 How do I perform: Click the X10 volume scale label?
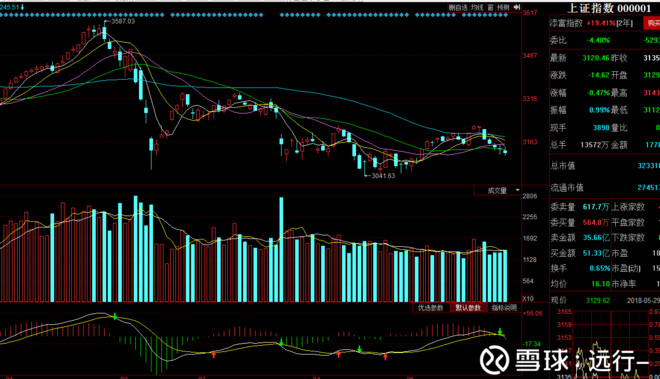point(528,298)
